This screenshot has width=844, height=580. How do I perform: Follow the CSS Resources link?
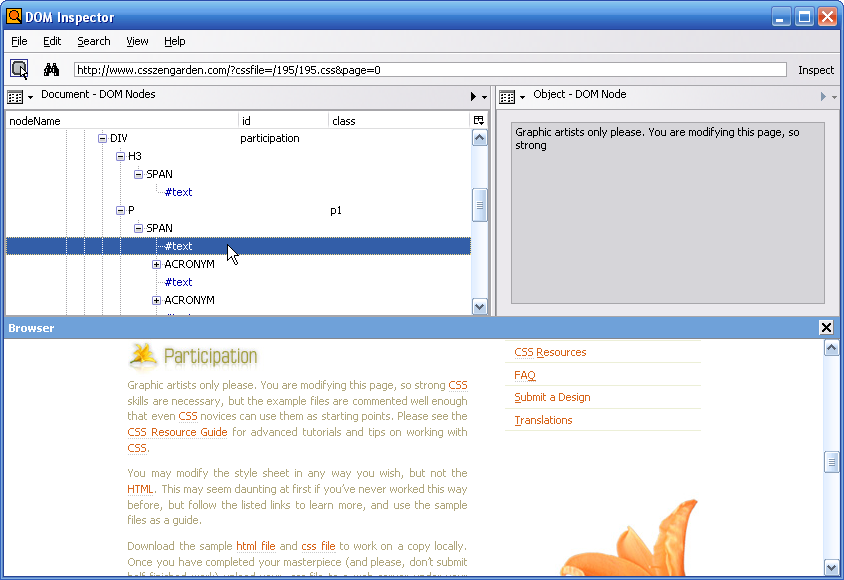(x=550, y=352)
